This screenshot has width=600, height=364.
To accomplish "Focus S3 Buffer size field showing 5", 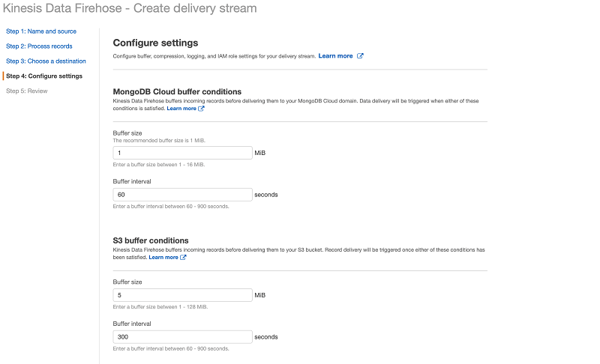I will [x=182, y=295].
